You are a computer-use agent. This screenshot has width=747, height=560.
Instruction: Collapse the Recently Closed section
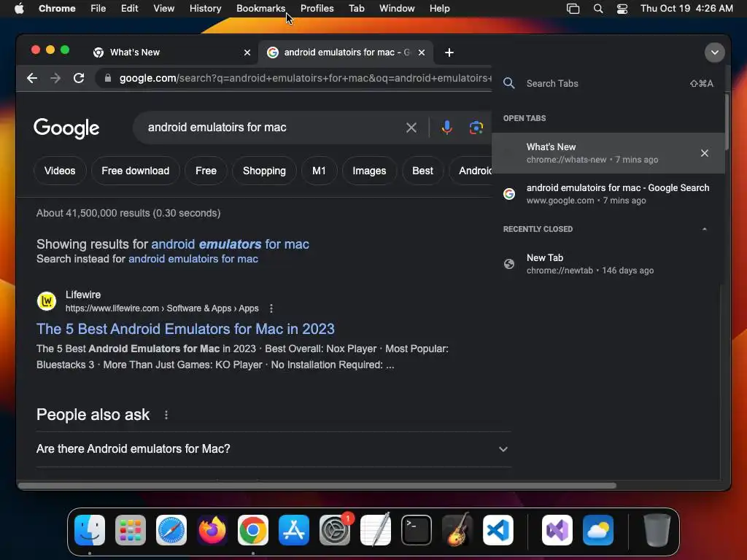[x=705, y=229]
